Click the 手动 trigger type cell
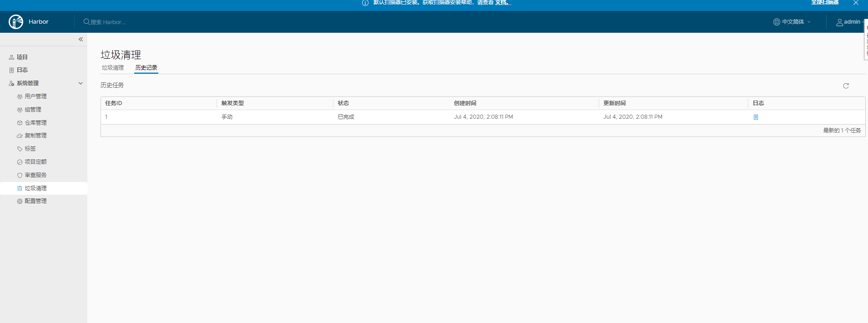This screenshot has height=323, width=868. 227,117
